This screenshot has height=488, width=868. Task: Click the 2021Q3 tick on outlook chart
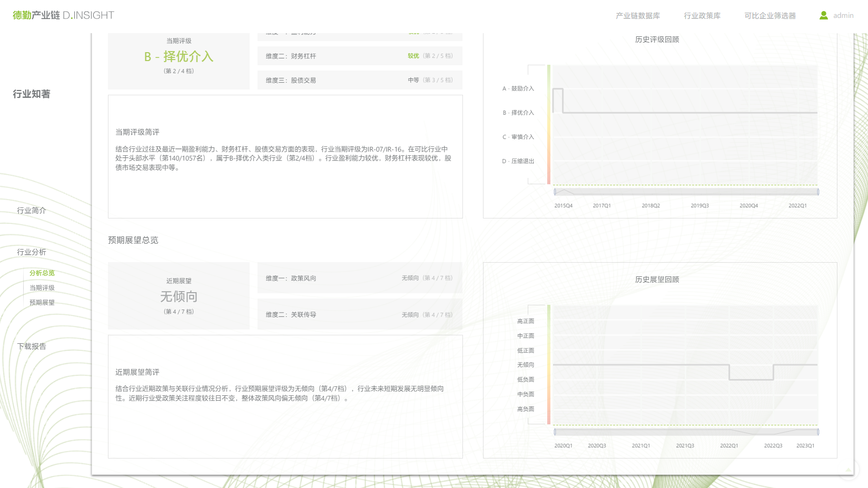coord(685,446)
